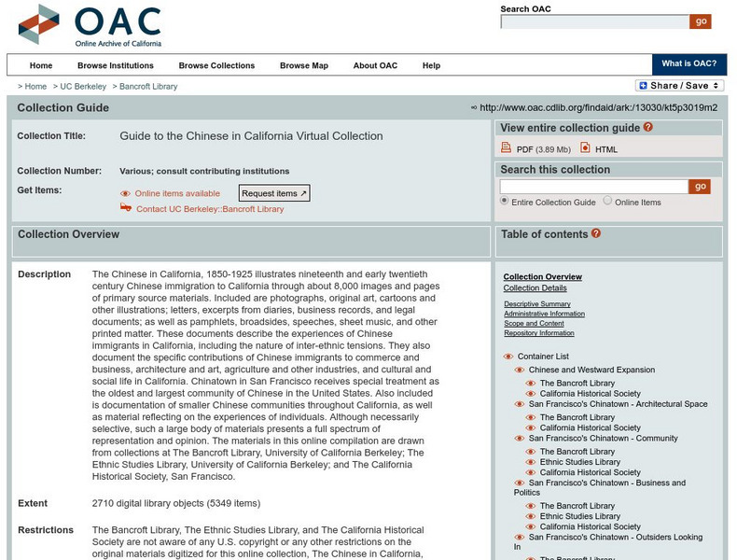The image size is (737, 560).
Task: Open Browse Institutions in navigation bar
Action: pos(116,65)
